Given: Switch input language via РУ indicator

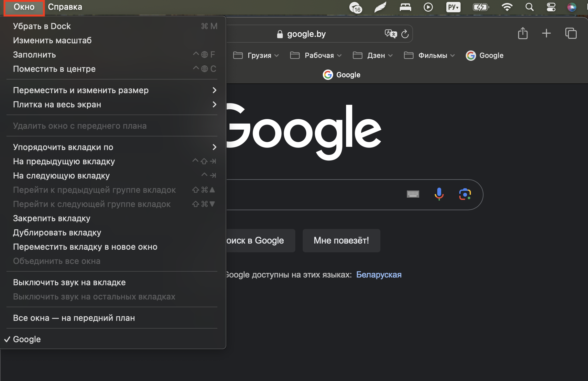Looking at the screenshot, I should point(453,7).
